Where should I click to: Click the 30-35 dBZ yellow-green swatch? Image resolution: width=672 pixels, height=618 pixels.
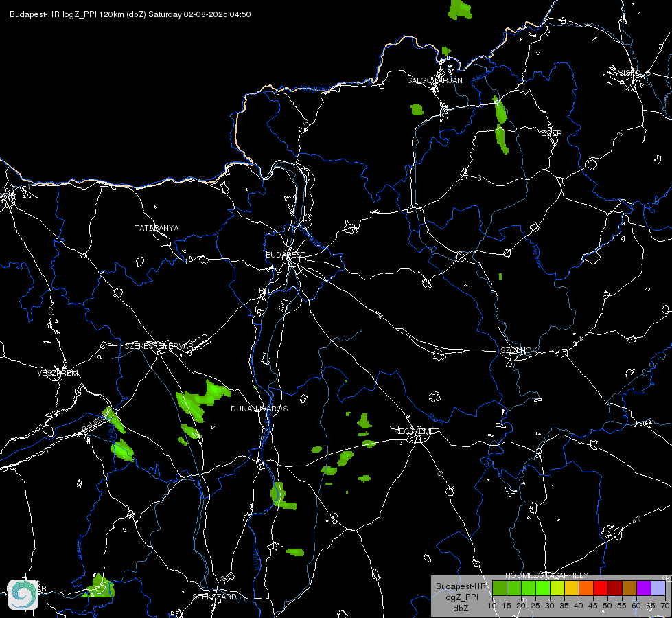coord(557,588)
